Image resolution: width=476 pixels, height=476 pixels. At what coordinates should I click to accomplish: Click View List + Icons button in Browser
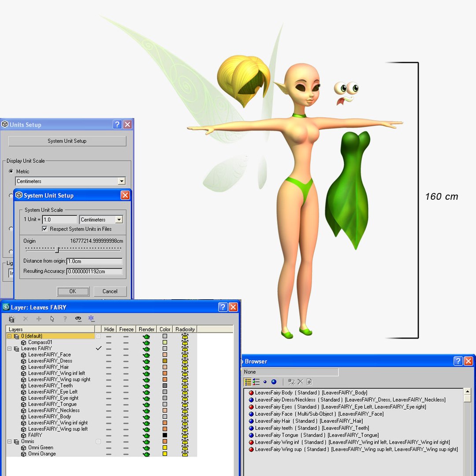(x=256, y=382)
